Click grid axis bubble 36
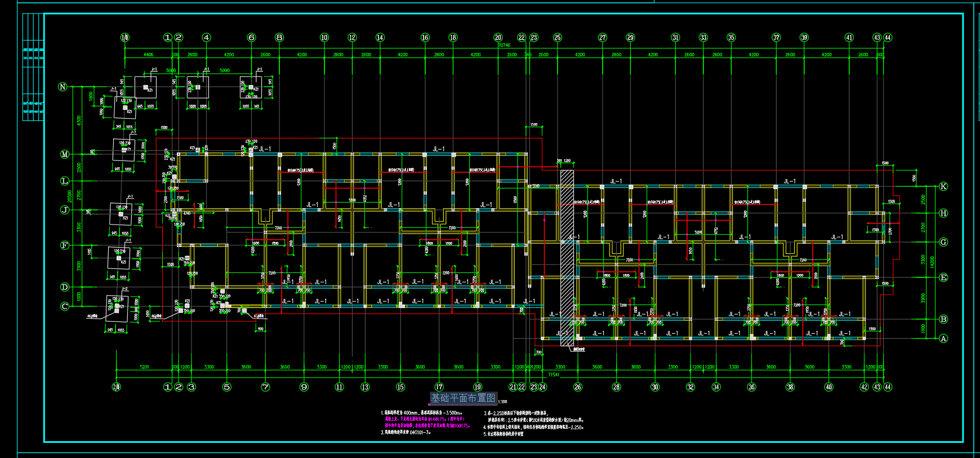 click(x=751, y=387)
